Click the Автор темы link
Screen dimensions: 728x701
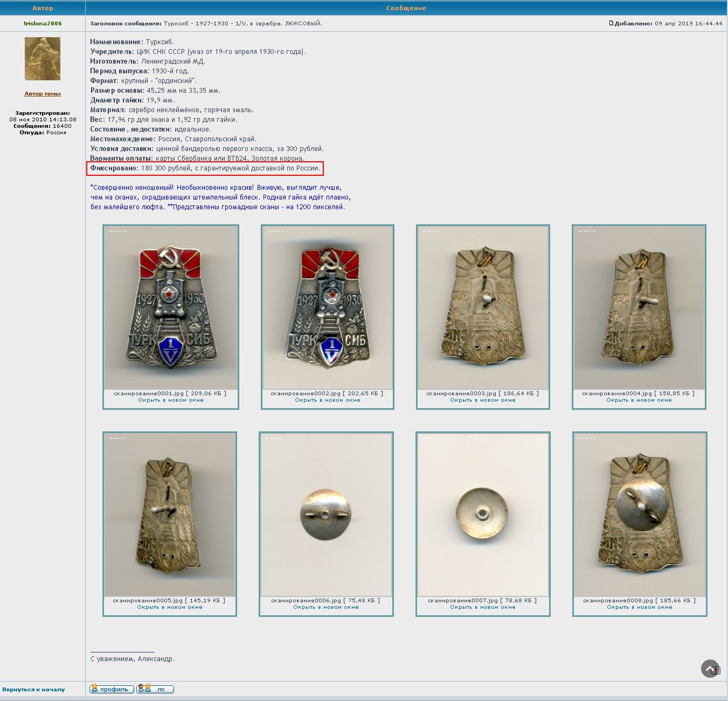tap(43, 94)
